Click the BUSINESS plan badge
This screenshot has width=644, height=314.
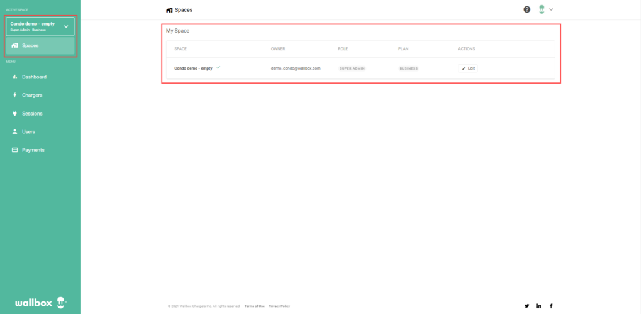click(x=409, y=68)
